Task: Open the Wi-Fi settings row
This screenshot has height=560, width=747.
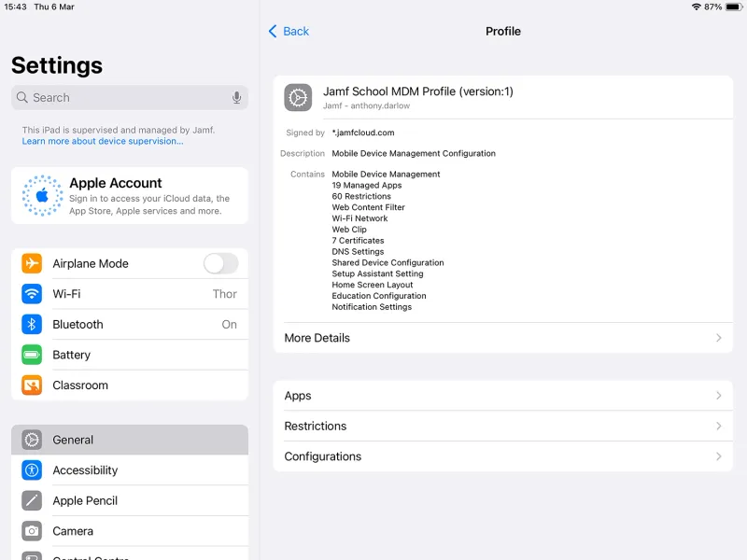Action: 130,294
